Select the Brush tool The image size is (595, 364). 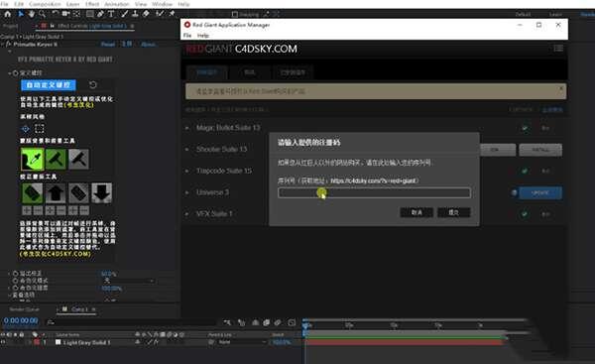[x=125, y=14]
